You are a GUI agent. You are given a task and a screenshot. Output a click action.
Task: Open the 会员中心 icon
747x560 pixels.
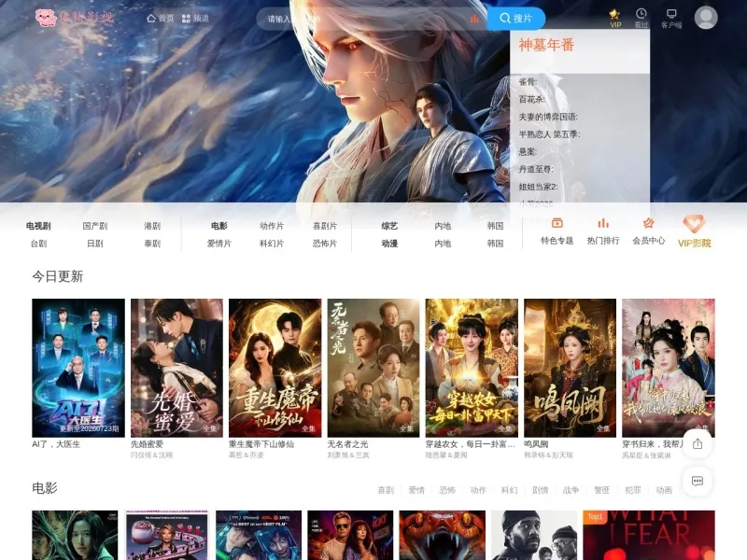coord(648,223)
